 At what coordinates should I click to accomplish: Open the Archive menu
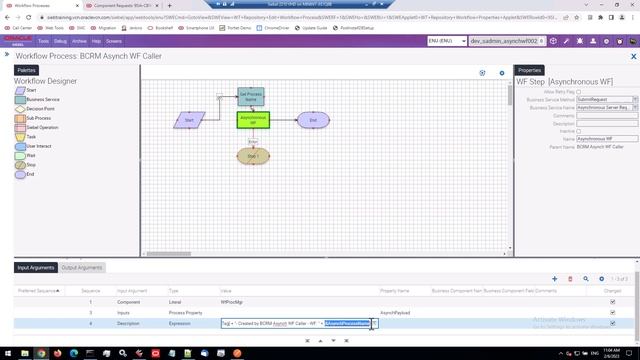(79, 41)
